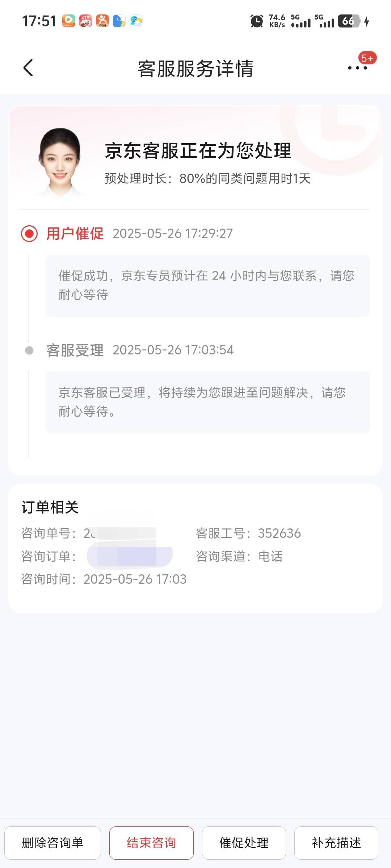
Task: Tap the 客服工号 352636 text
Action: tap(248, 533)
